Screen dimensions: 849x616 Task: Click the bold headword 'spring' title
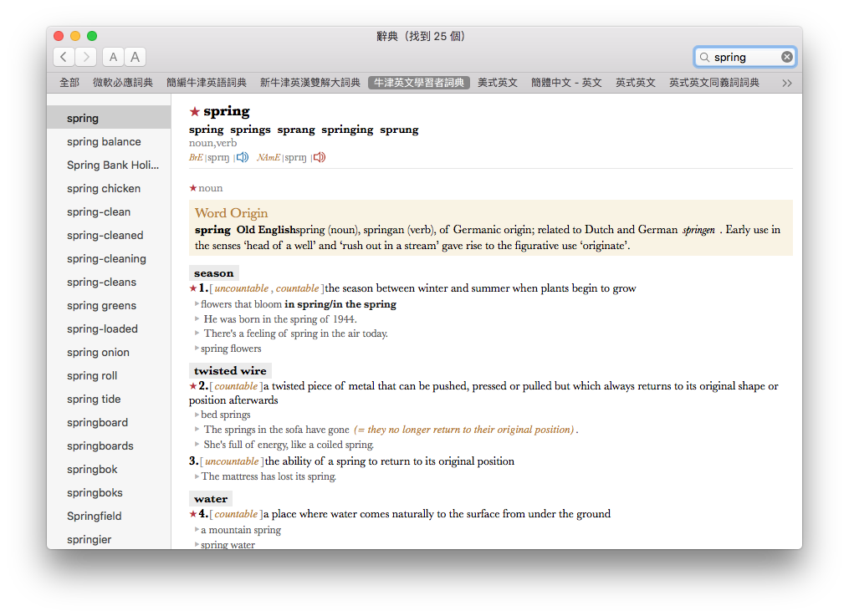(227, 111)
